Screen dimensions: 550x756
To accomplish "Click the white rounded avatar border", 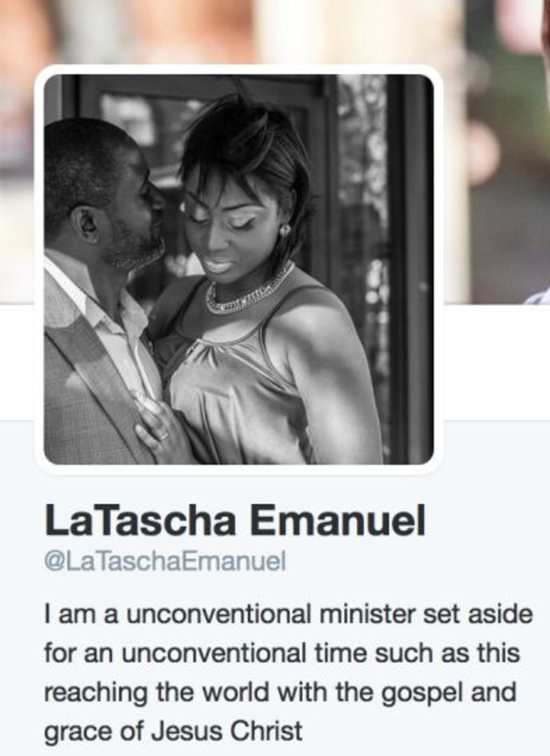I will (x=239, y=69).
